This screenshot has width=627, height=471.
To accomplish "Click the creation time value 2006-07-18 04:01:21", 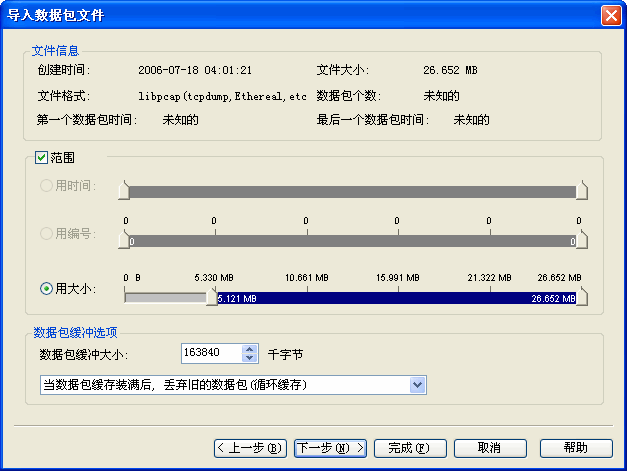I will (195, 70).
